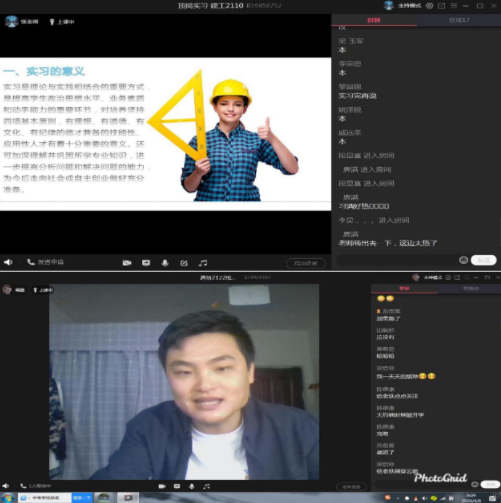Screen dimensions: 501x503
Task: Click the screen share icon in top window
Action: pos(146,263)
